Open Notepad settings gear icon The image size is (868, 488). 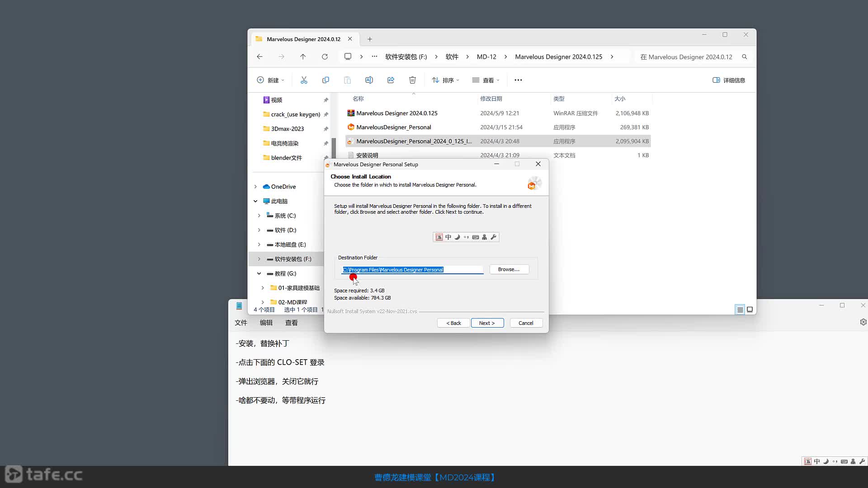pyautogui.click(x=863, y=322)
